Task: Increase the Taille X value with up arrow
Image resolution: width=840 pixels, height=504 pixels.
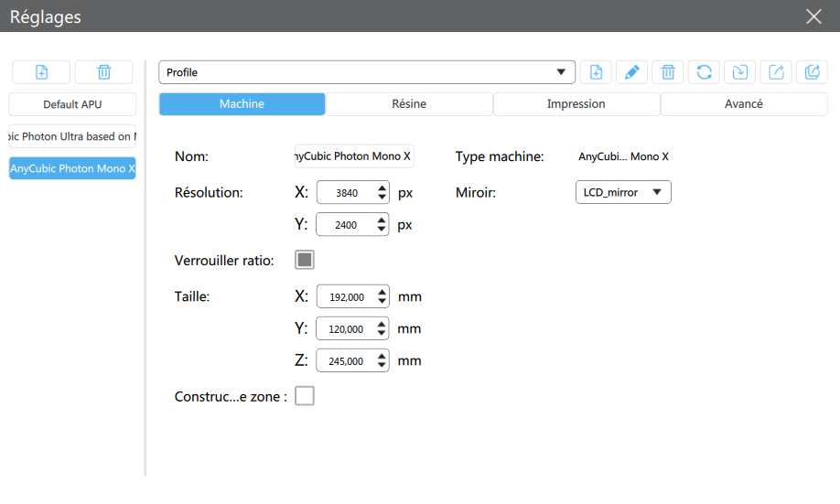Action: coord(382,292)
